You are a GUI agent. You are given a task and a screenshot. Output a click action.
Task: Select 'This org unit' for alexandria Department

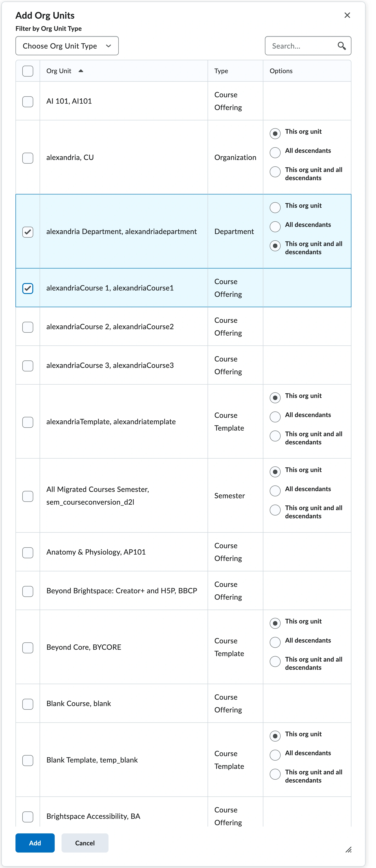[x=275, y=208]
